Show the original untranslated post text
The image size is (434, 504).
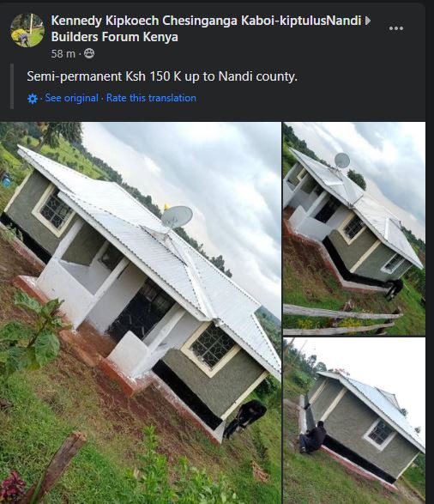[x=71, y=98]
